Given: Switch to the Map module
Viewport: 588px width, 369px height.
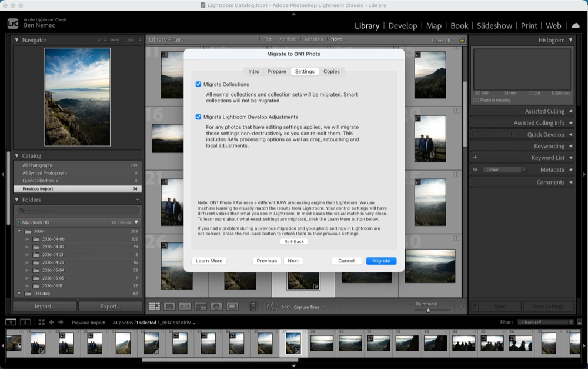Looking at the screenshot, I should tap(433, 25).
